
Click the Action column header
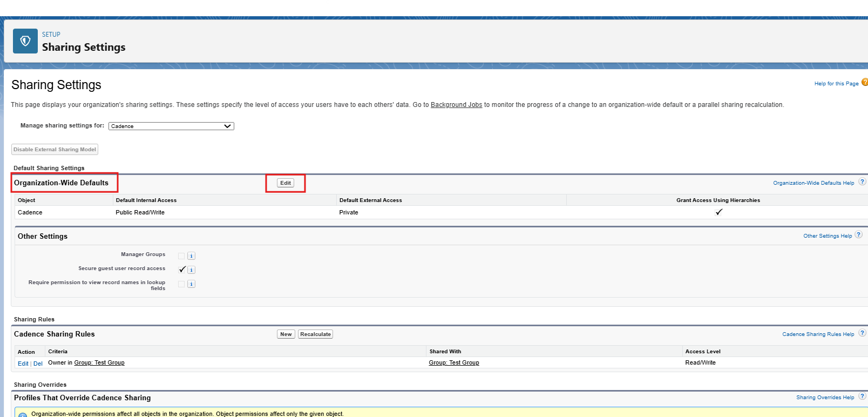click(26, 352)
